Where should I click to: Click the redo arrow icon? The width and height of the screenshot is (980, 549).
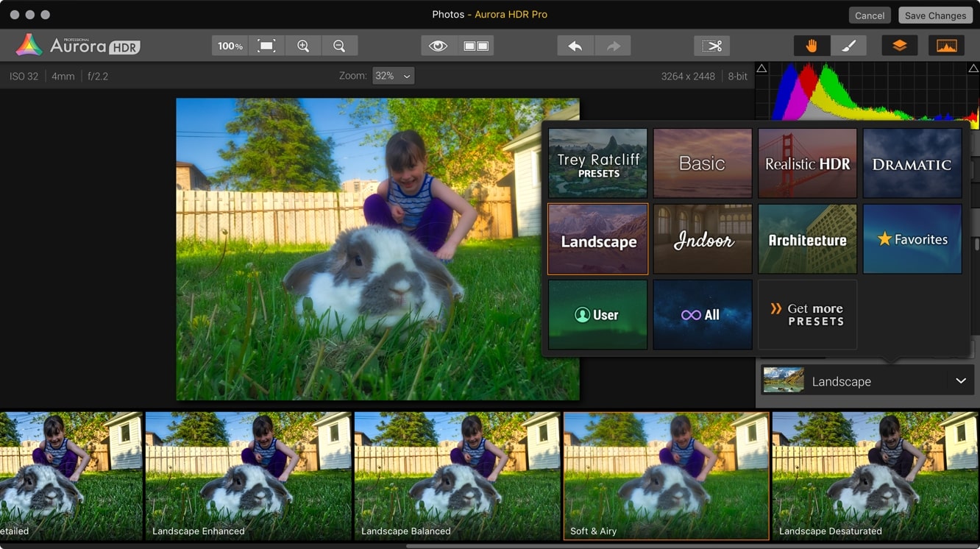pos(613,46)
